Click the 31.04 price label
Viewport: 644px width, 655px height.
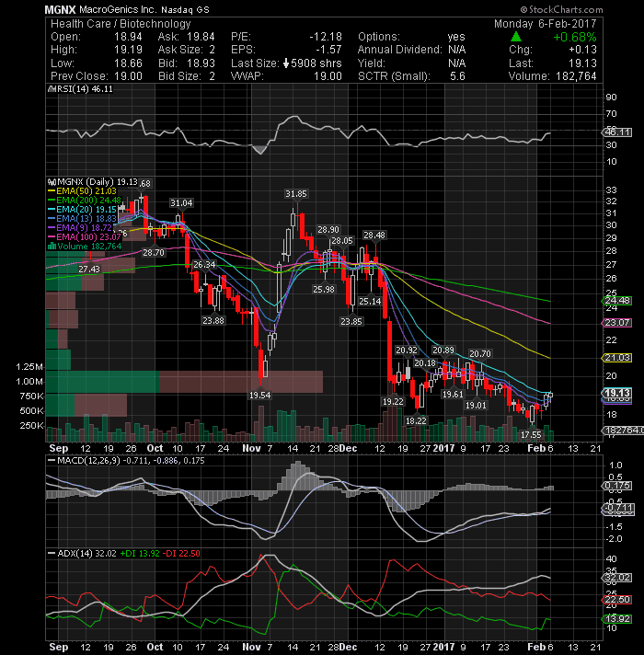point(181,203)
